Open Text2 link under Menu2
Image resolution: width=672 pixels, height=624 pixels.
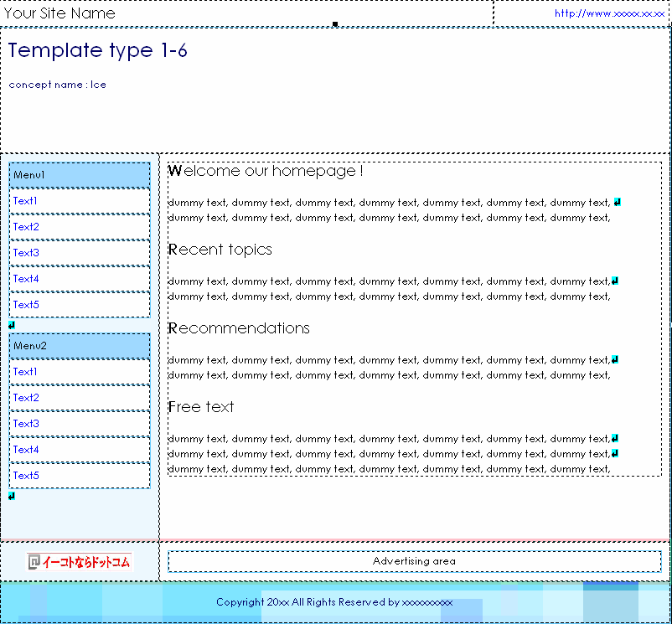(25, 398)
